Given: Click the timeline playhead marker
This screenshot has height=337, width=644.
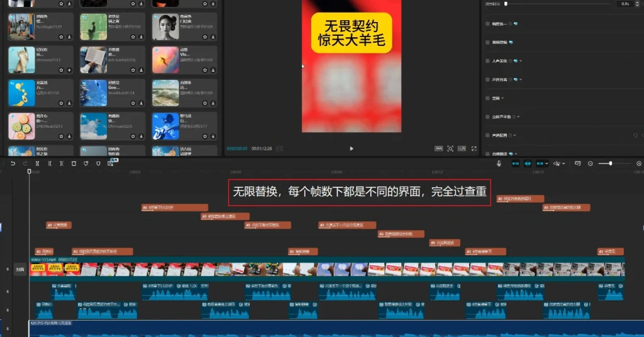Looking at the screenshot, I should pos(29,171).
